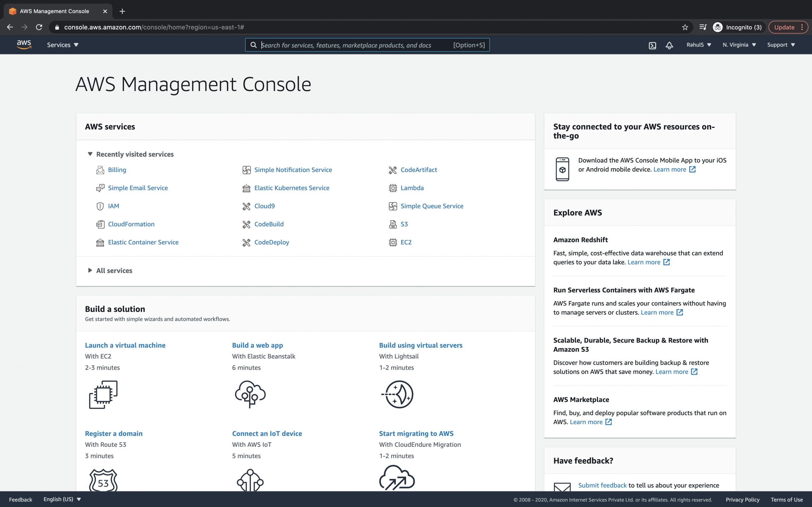
Task: Click the EC2 chip icon
Action: tap(393, 242)
